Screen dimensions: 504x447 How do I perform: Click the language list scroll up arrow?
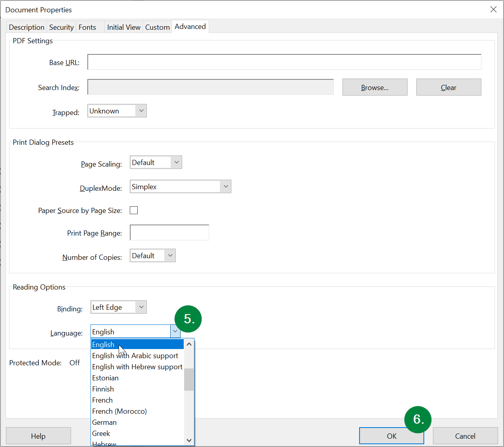point(189,344)
